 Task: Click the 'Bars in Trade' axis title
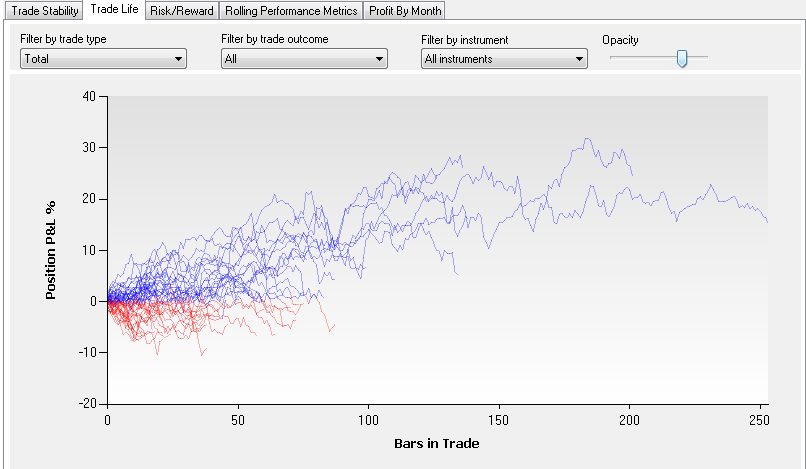(438, 440)
